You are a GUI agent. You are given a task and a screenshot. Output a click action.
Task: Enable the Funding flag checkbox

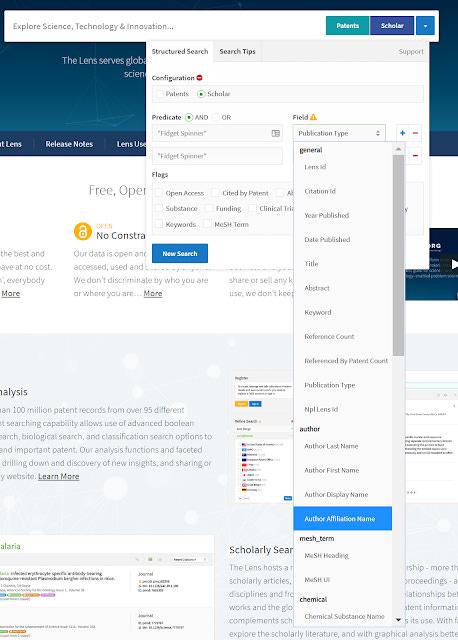pos(209,208)
